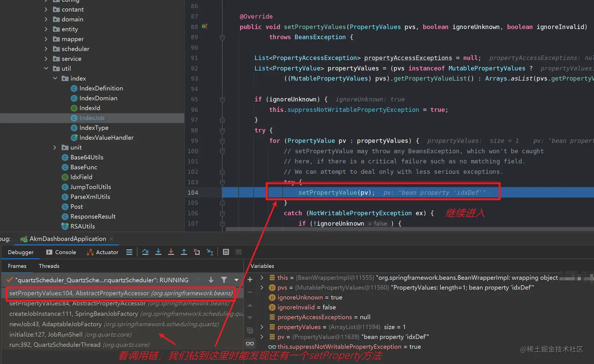594x364 pixels.
Task: Open JumpToolUtils in project tree
Action: [91, 187]
